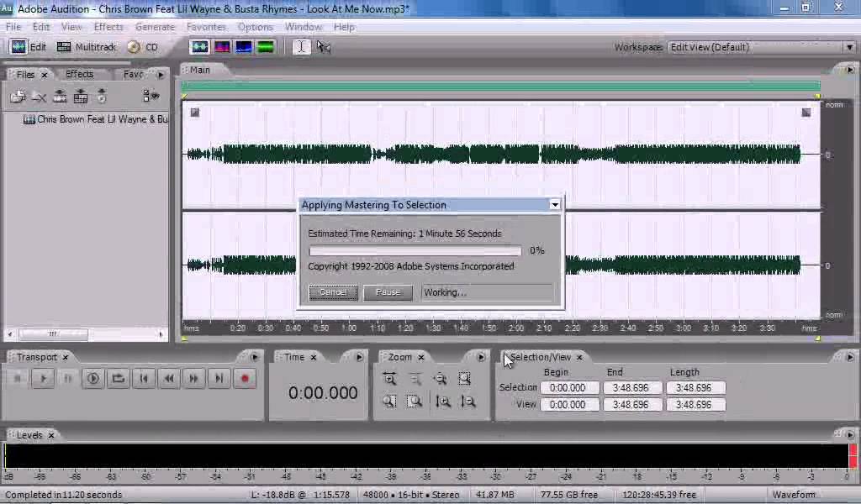
Task: Click Rewind transport button
Action: click(x=168, y=378)
